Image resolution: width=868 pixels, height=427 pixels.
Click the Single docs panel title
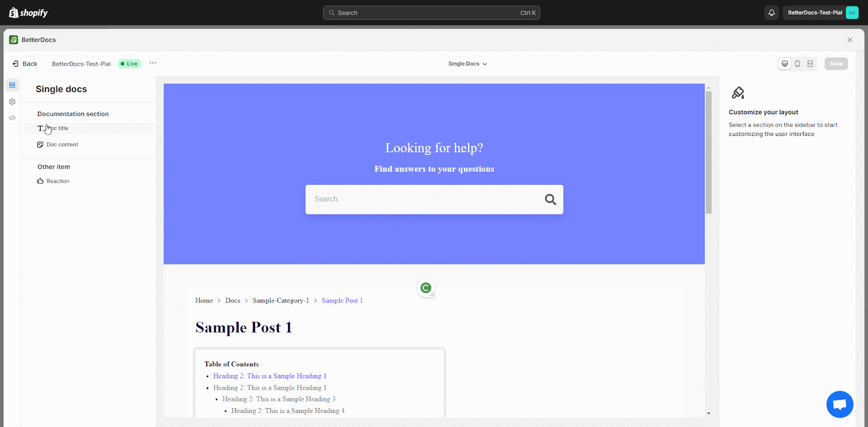tap(61, 89)
